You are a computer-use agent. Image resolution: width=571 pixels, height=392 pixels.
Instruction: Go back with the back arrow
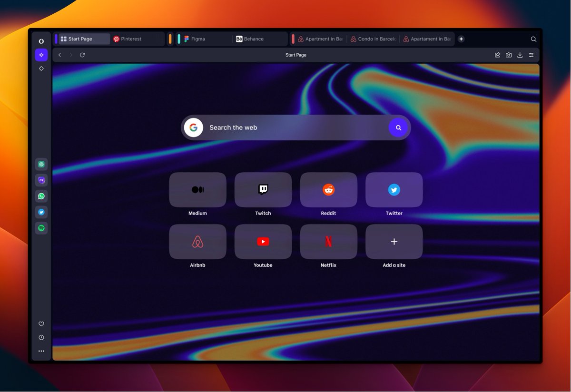coord(59,55)
